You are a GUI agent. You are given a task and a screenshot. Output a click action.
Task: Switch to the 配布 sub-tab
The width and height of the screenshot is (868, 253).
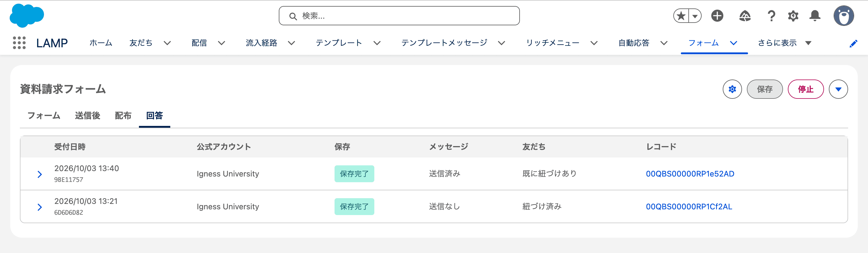[123, 116]
